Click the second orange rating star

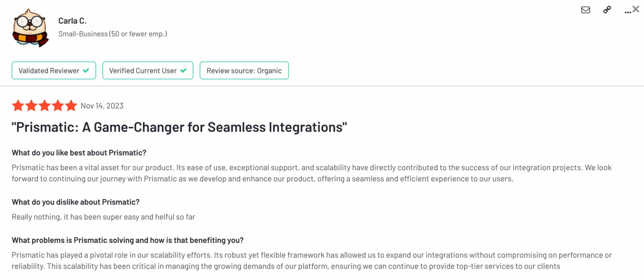click(31, 106)
